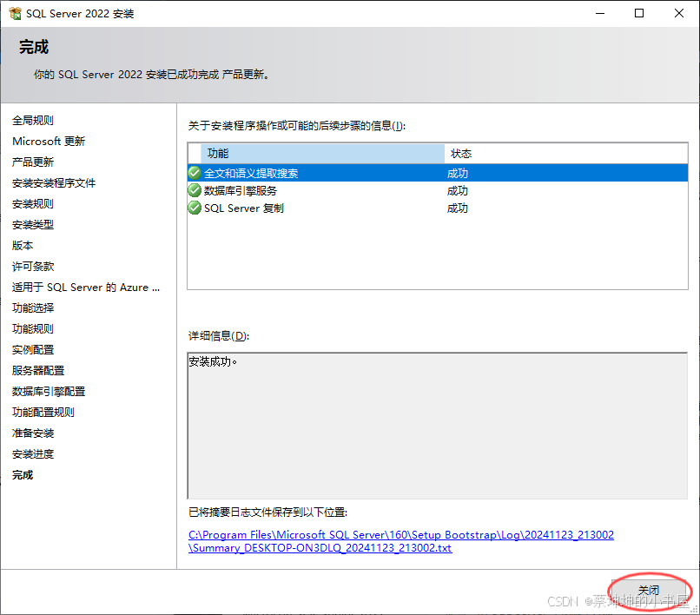This screenshot has height=615, width=700.
Task: Click 成功 status of SQL Server 复制
Action: [x=457, y=208]
